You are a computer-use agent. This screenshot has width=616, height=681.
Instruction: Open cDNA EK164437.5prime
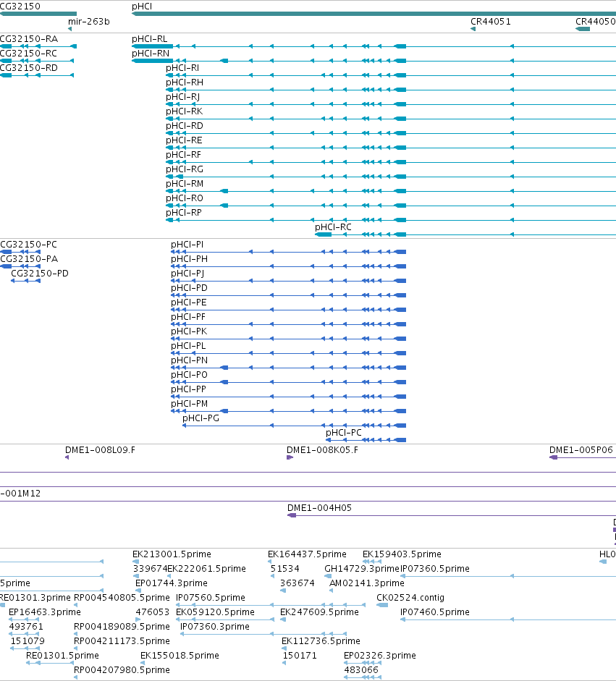click(x=307, y=554)
